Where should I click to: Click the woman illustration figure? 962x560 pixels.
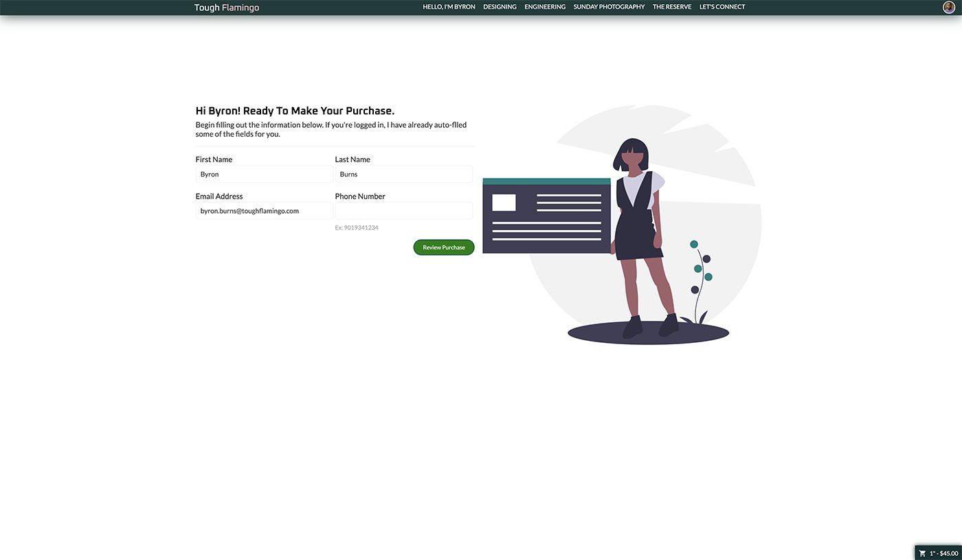(x=640, y=234)
